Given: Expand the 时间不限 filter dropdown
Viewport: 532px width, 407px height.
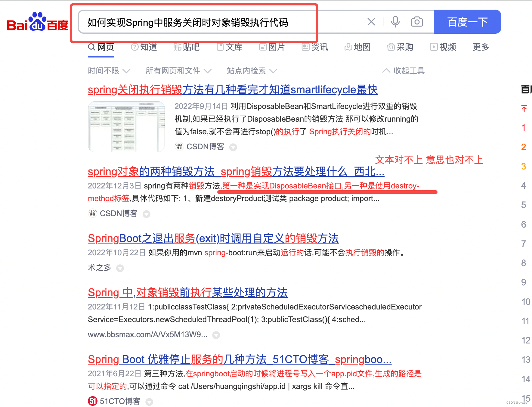Looking at the screenshot, I should (x=109, y=71).
